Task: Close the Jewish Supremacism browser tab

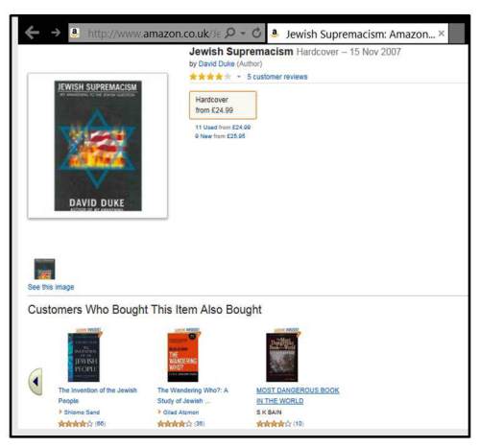Action: [x=442, y=34]
